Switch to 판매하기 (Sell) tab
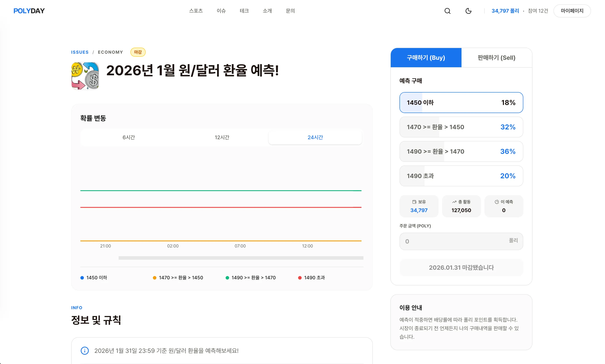 coord(496,58)
